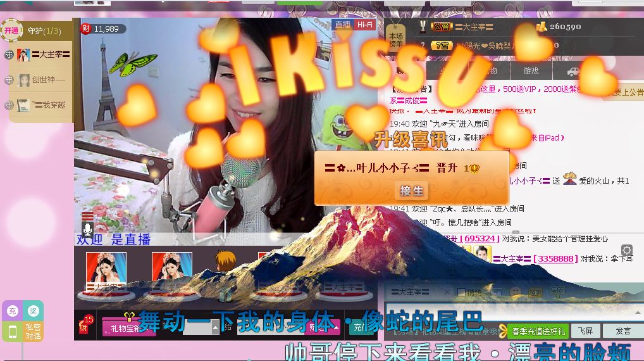Open 赠送 recipient dropdown arrow
Viewport: 644px width, 361px height.
pyautogui.click(x=337, y=327)
